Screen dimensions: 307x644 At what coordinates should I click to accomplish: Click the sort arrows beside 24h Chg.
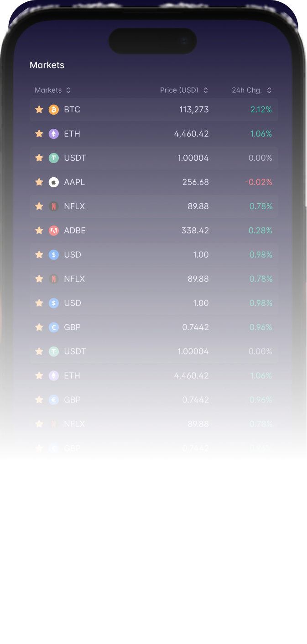pyautogui.click(x=269, y=90)
